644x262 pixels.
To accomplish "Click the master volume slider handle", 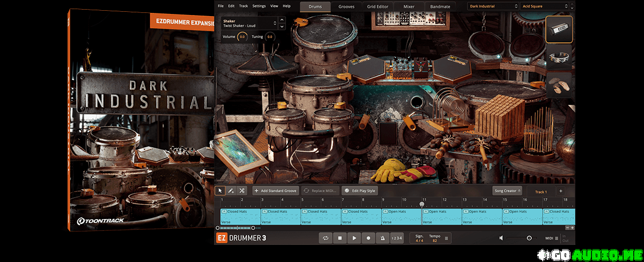I will coord(529,238).
